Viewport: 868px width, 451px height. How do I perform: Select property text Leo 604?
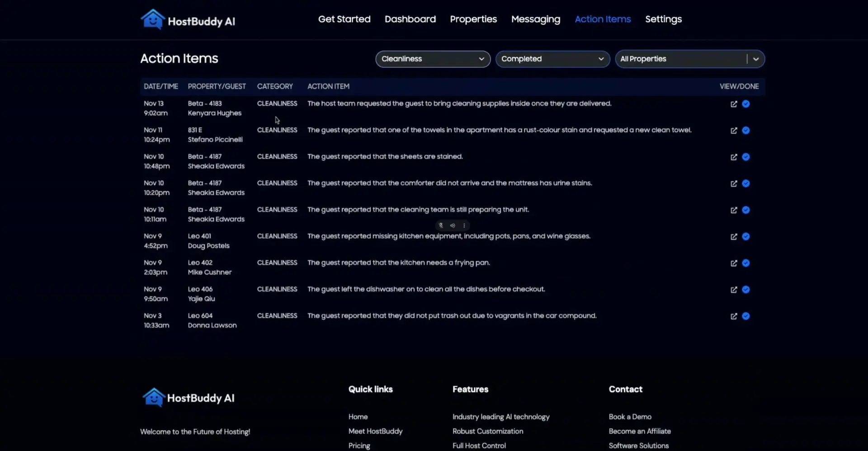click(200, 315)
